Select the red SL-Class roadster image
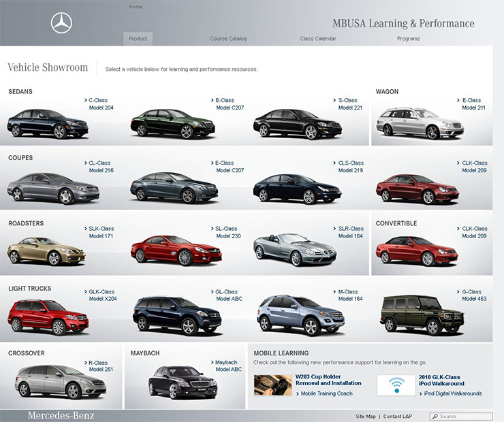Image resolution: width=504 pixels, height=422 pixels. point(176,250)
